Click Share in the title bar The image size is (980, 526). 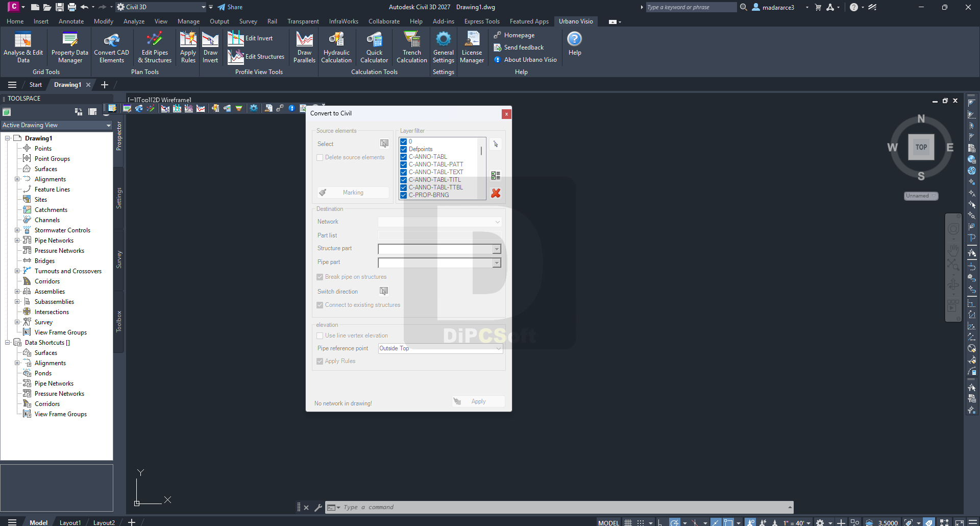pos(230,7)
